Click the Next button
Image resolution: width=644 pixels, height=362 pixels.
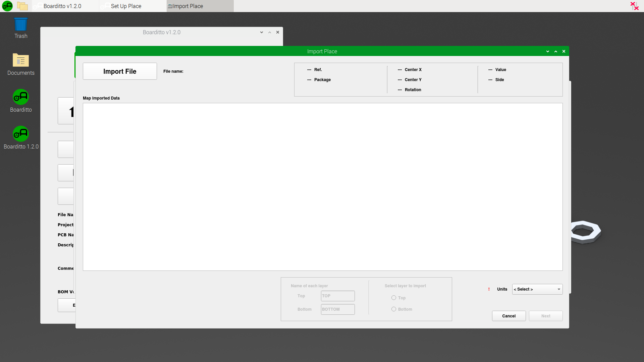point(545,316)
